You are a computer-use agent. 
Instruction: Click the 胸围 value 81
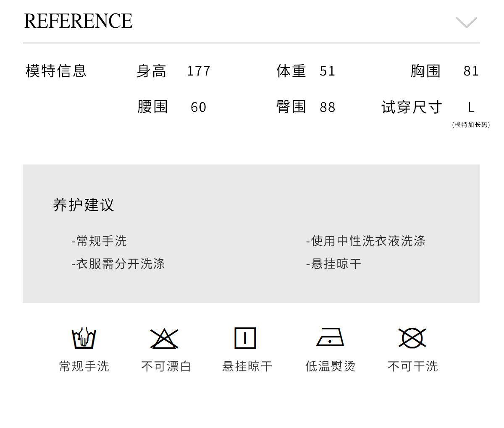(x=471, y=71)
